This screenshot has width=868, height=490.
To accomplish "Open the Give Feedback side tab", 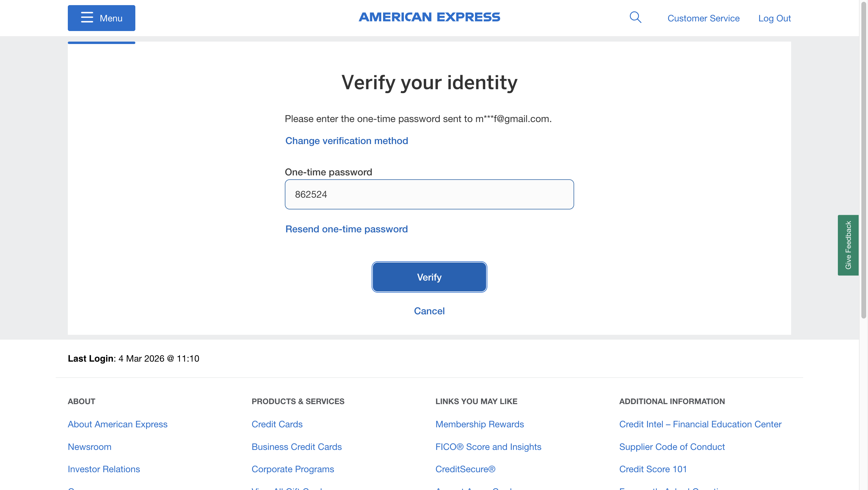I will coord(848,245).
